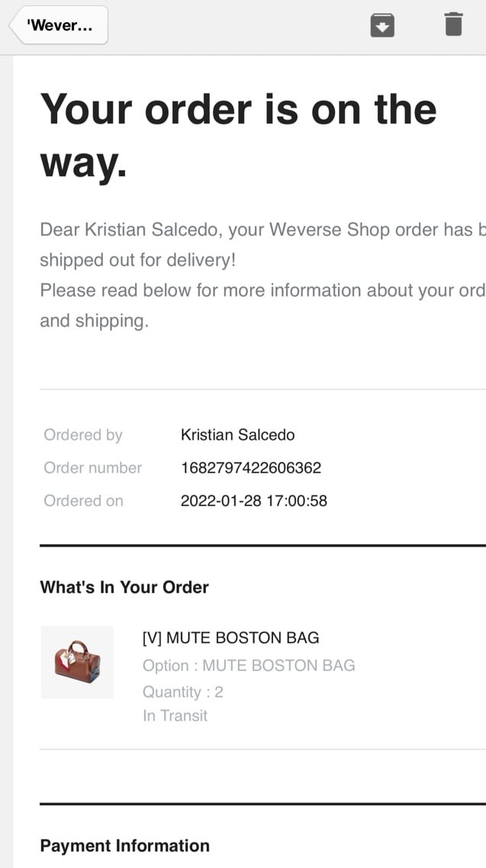The image size is (486, 868).
Task: Tap the "Option : MUTE BOSTON BAG" text
Action: tap(249, 665)
